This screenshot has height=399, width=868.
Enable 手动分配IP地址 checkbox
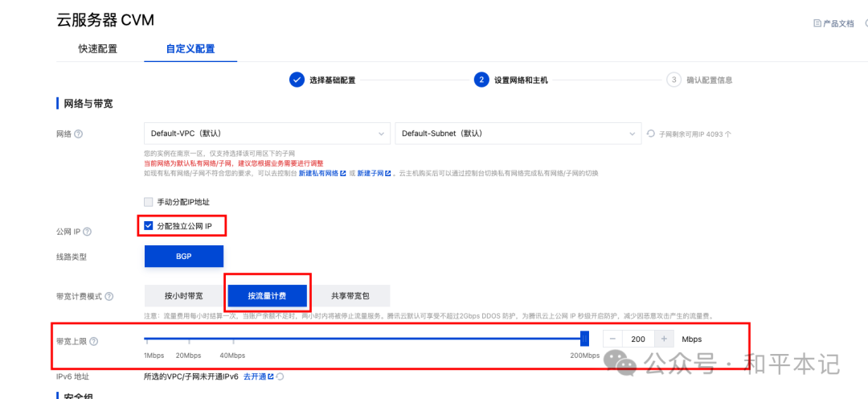click(148, 202)
